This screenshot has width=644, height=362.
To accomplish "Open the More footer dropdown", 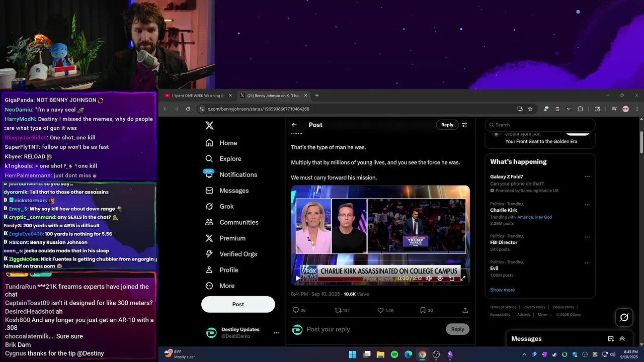I will tap(544, 315).
